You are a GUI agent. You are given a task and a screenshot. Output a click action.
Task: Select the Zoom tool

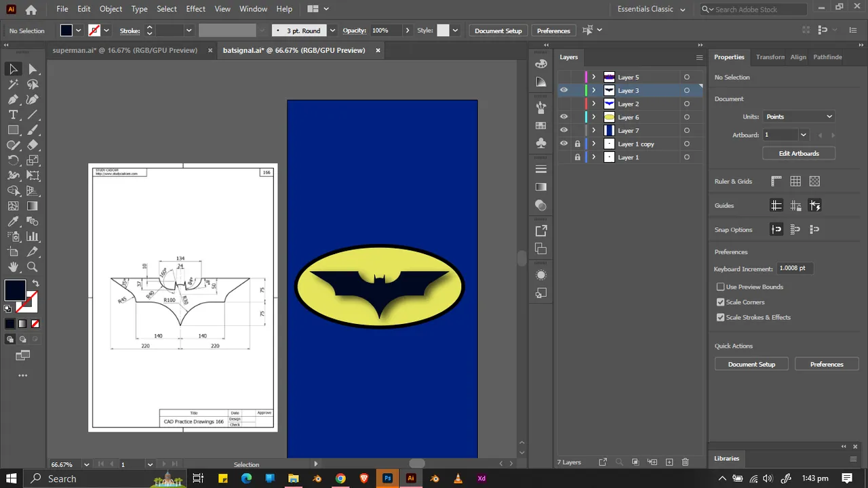tap(33, 267)
